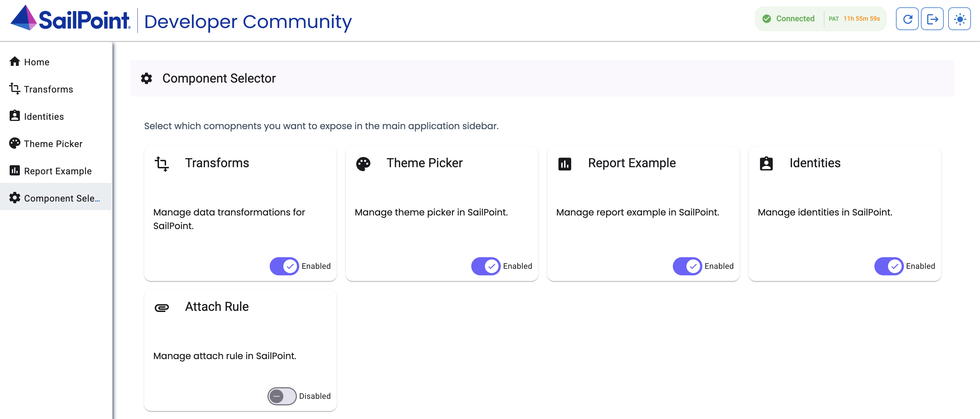Image resolution: width=980 pixels, height=419 pixels.
Task: Click the Attach Rule paperclip icon
Action: pos(161,307)
